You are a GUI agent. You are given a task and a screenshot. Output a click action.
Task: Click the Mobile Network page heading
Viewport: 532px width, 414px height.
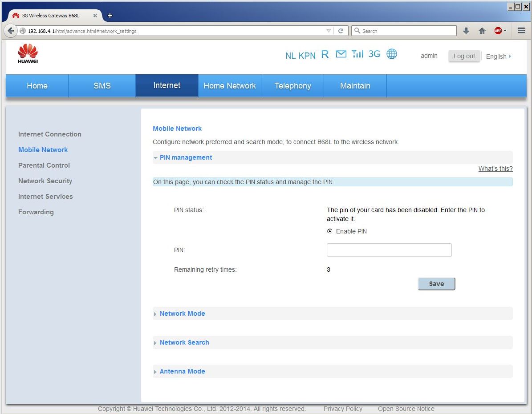pyautogui.click(x=177, y=129)
